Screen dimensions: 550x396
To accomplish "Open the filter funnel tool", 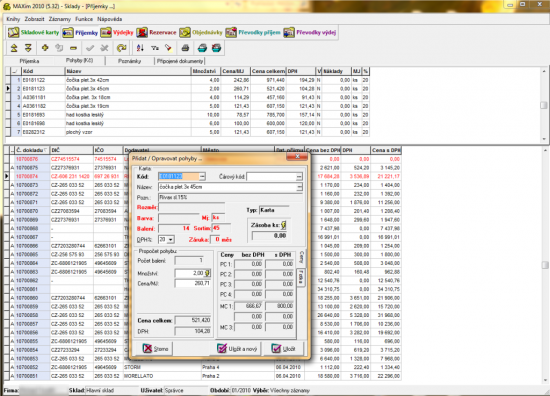I will pyautogui.click(x=155, y=48).
